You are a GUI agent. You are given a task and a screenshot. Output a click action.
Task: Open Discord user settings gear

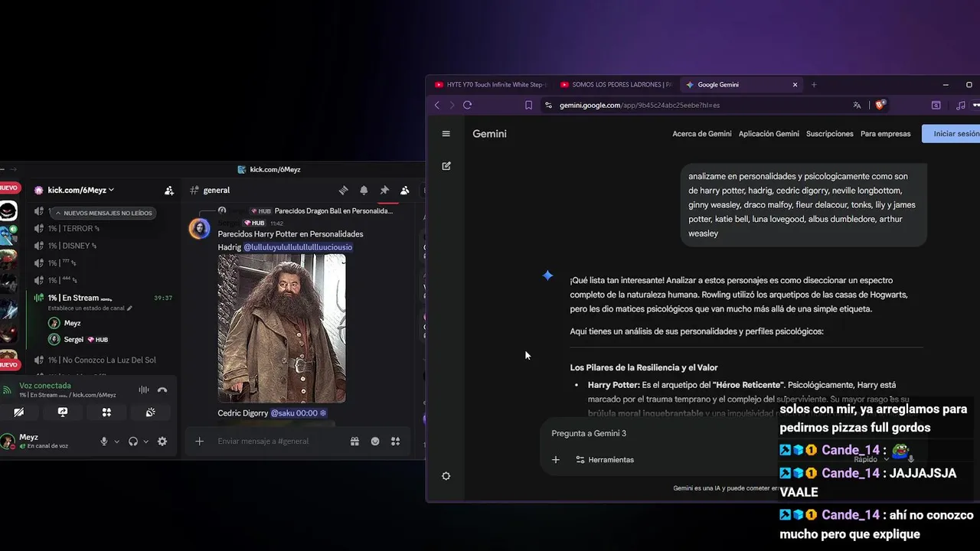162,442
